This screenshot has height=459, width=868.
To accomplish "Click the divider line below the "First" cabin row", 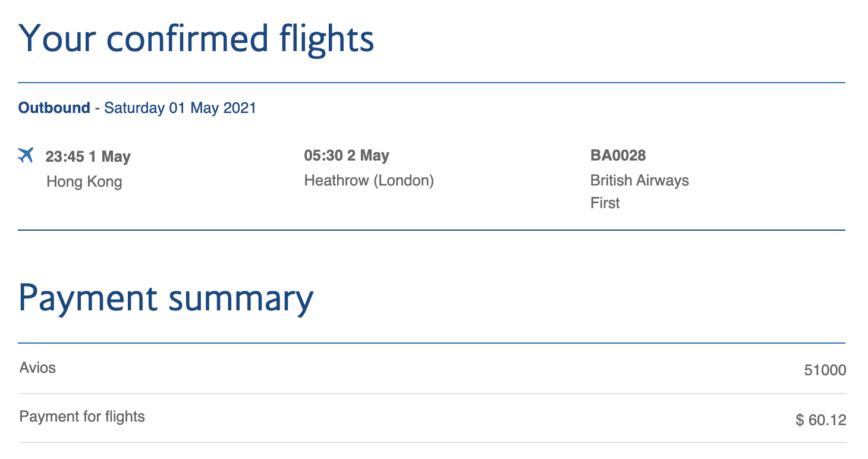I will [x=432, y=230].
